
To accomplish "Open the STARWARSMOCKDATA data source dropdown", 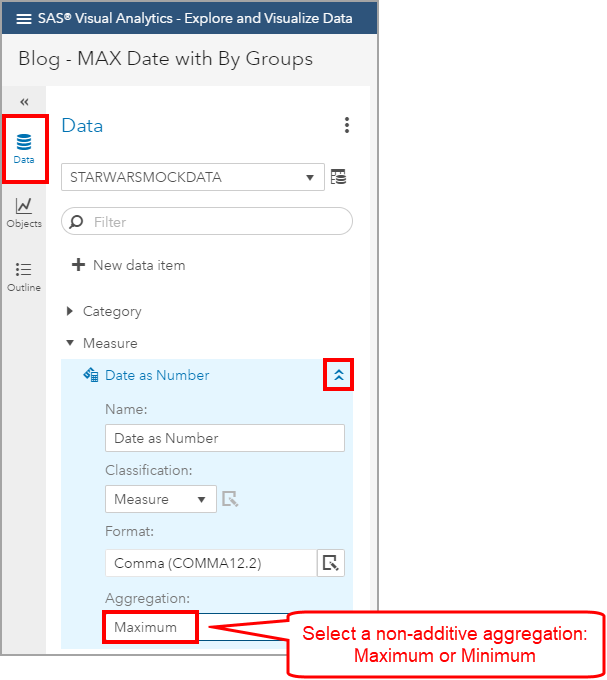I will (193, 177).
